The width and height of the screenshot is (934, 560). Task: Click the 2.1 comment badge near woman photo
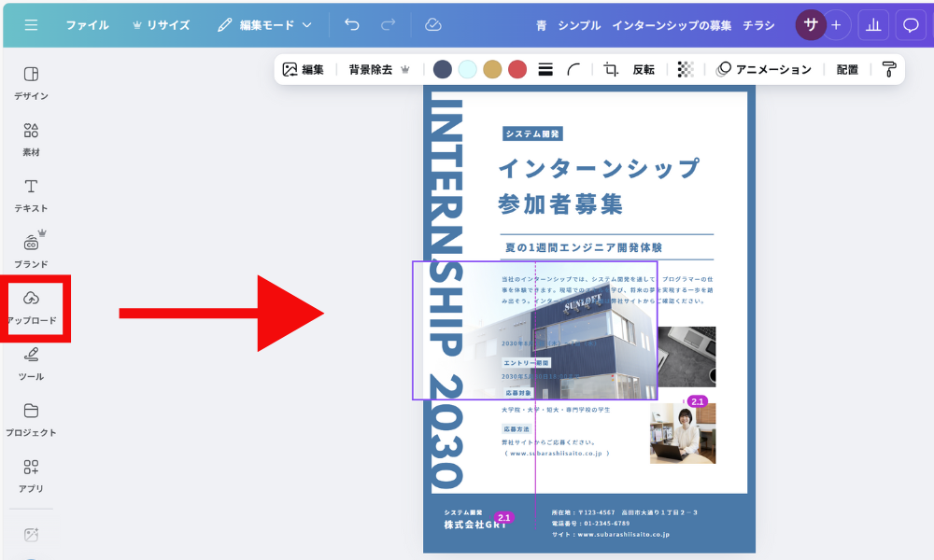click(698, 401)
